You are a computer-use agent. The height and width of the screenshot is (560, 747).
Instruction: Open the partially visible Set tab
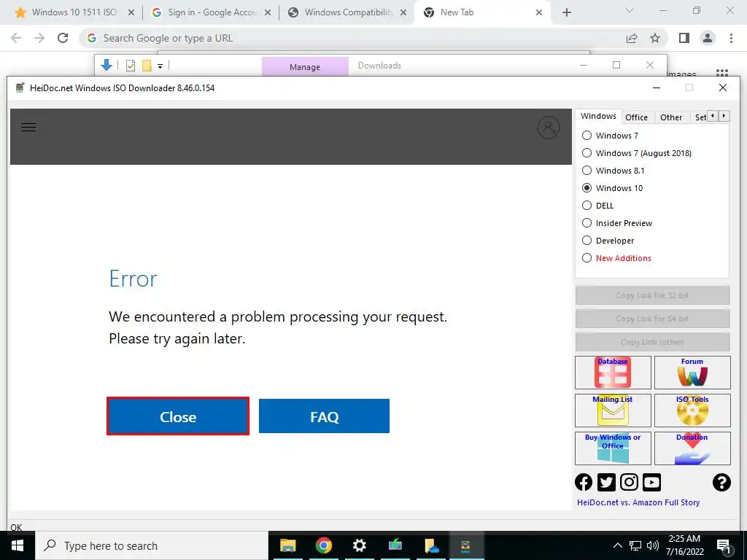tap(700, 117)
